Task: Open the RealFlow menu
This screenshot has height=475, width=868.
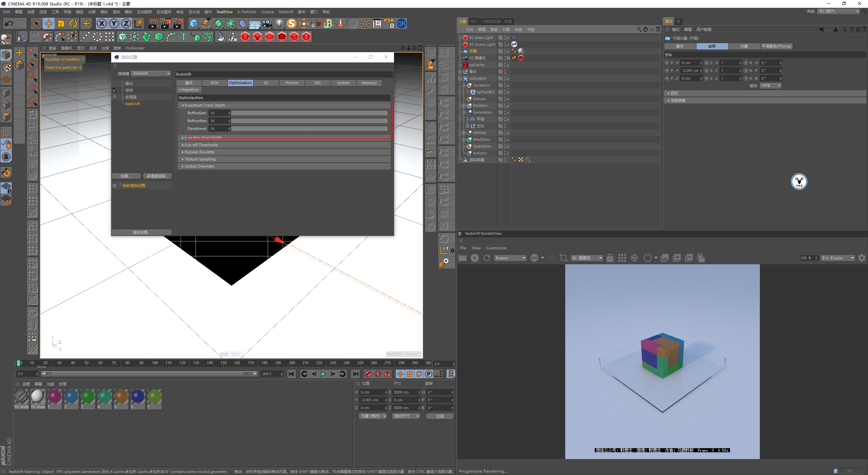Action: [x=224, y=12]
